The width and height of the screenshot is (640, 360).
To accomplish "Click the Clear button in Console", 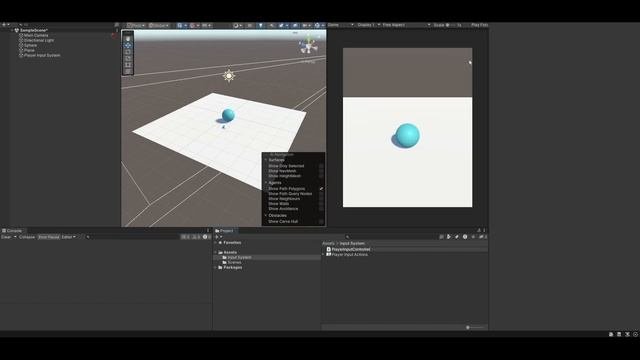I will click(x=7, y=237).
